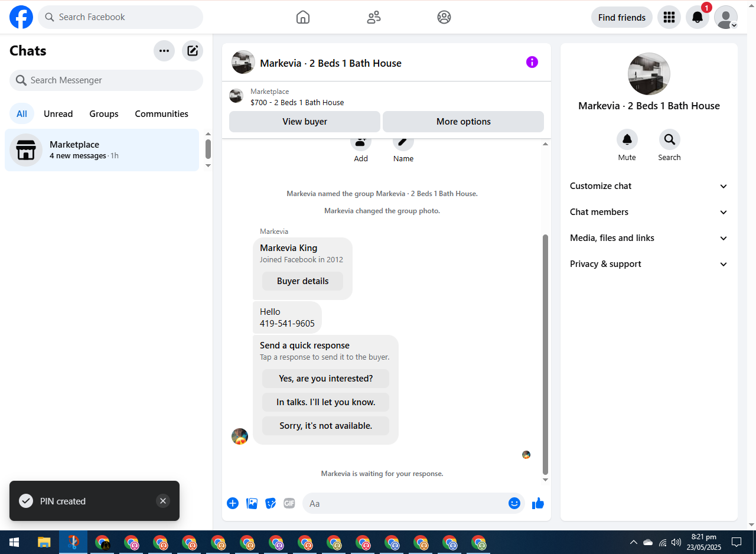The width and height of the screenshot is (756, 554).
Task: Attach a photo with the image icon
Action: point(252,503)
